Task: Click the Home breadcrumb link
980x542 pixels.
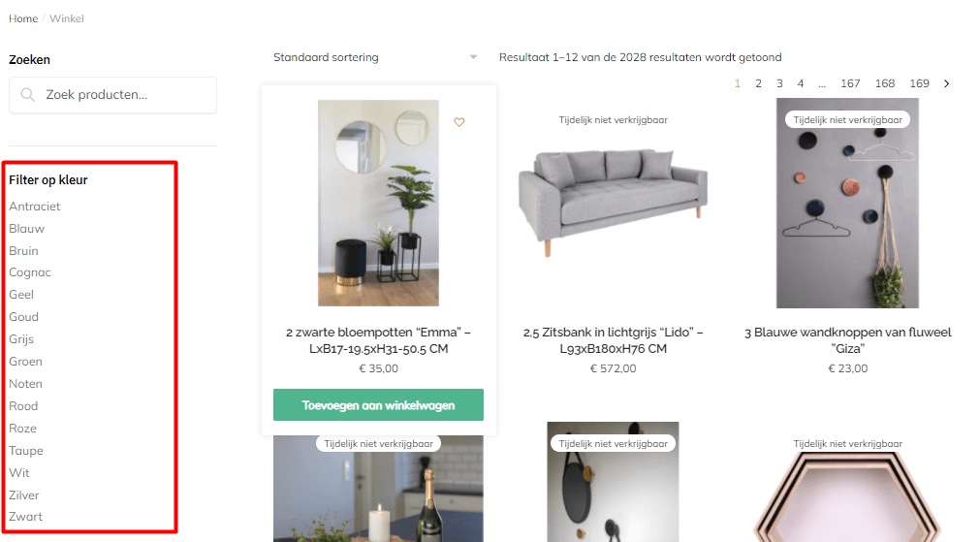Action: (23, 18)
